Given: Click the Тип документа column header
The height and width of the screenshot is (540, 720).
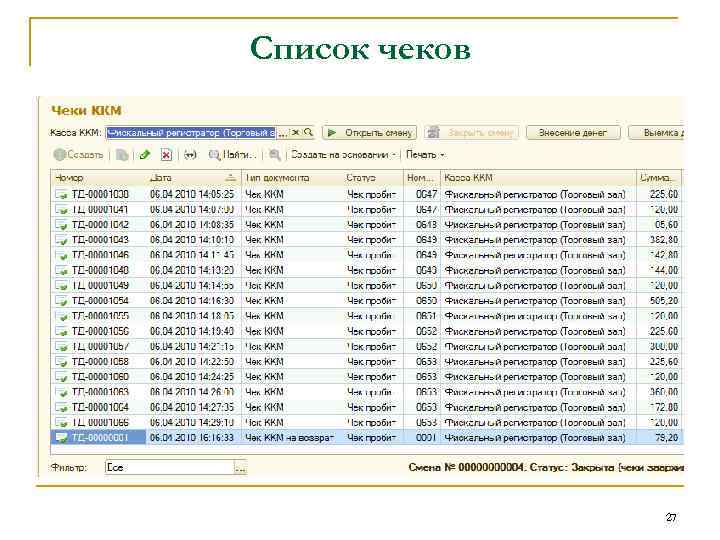Looking at the screenshot, I should (292, 178).
